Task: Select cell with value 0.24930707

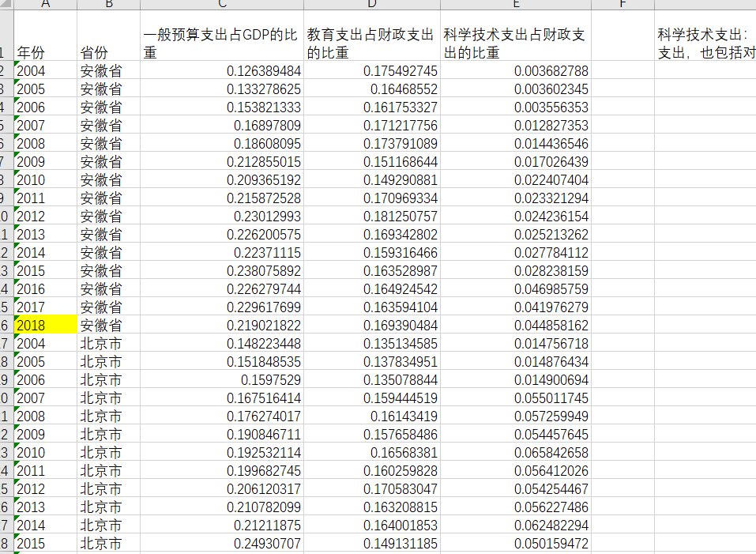Action: [x=222, y=543]
